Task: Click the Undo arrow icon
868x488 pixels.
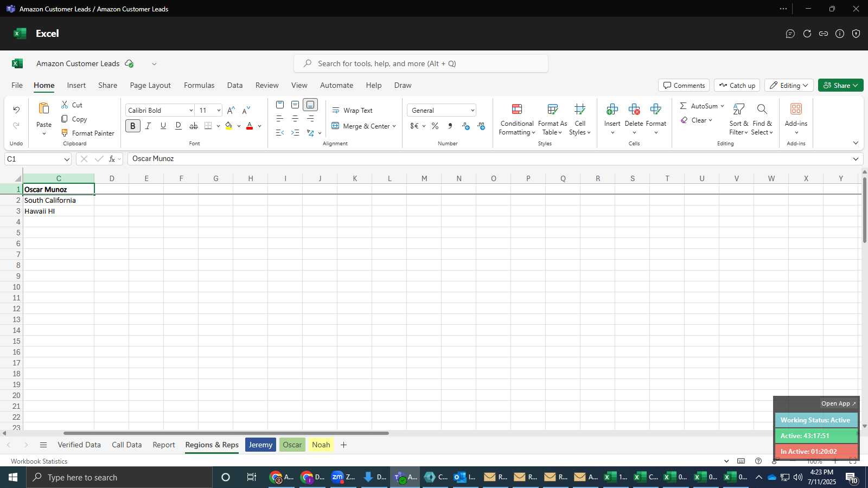Action: coord(16,110)
